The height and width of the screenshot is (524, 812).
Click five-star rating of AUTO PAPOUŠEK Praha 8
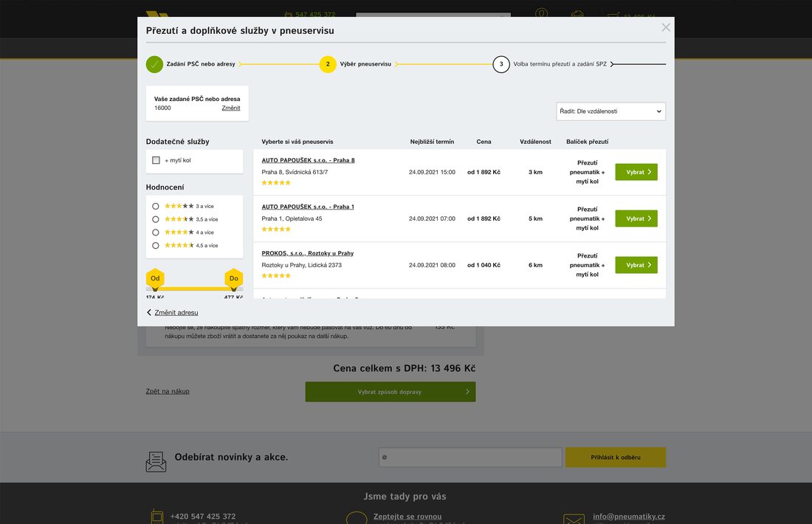point(276,182)
